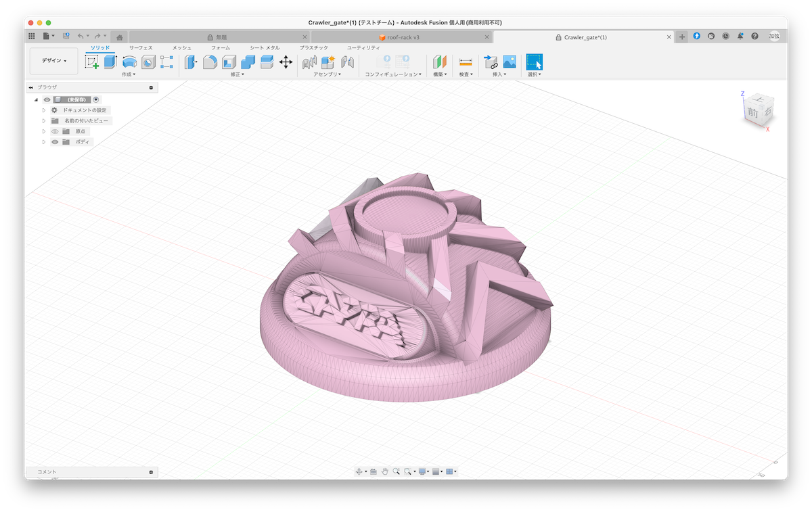812x512 pixels.
Task: Open the 挿入 dropdown menu
Action: [500, 74]
